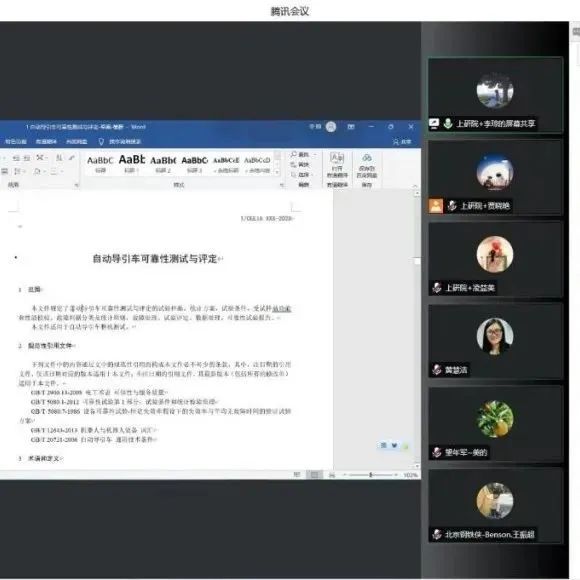Click the light bulb Tell Me search icon

tap(101, 142)
